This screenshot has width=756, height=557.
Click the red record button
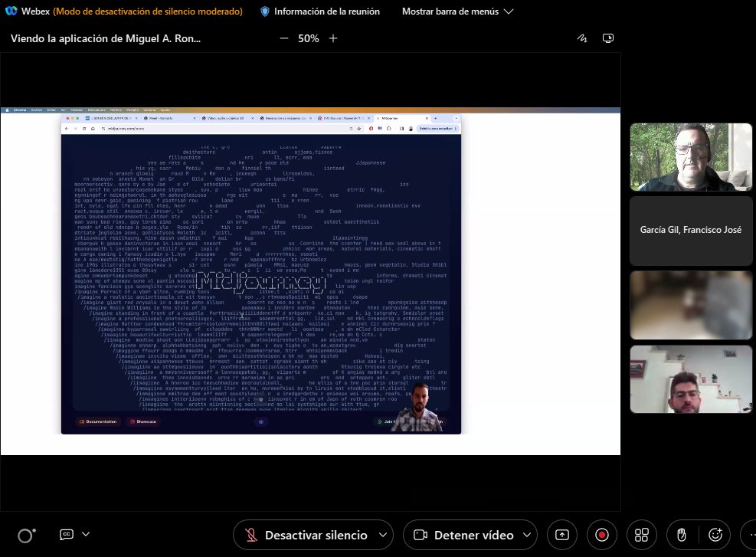tap(602, 535)
